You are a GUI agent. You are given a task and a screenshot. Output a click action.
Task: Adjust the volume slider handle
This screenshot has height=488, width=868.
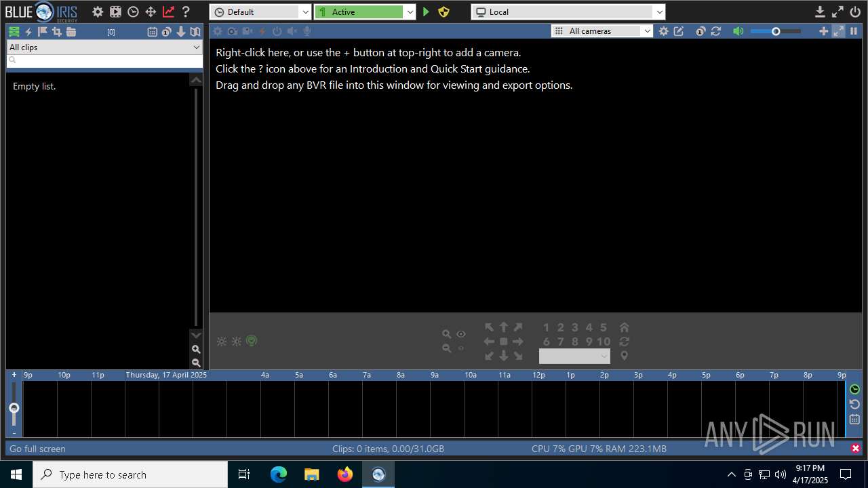coord(776,31)
